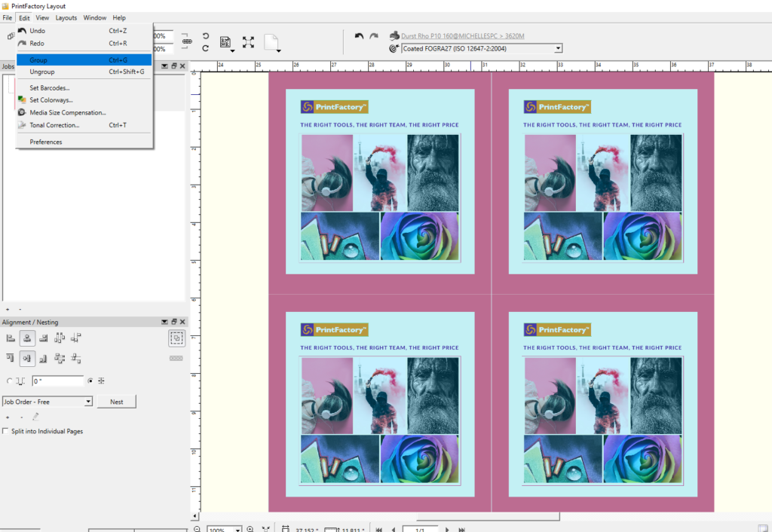Click the plus icon under Job Order
Image resolution: width=772 pixels, height=532 pixels.
tap(8, 417)
